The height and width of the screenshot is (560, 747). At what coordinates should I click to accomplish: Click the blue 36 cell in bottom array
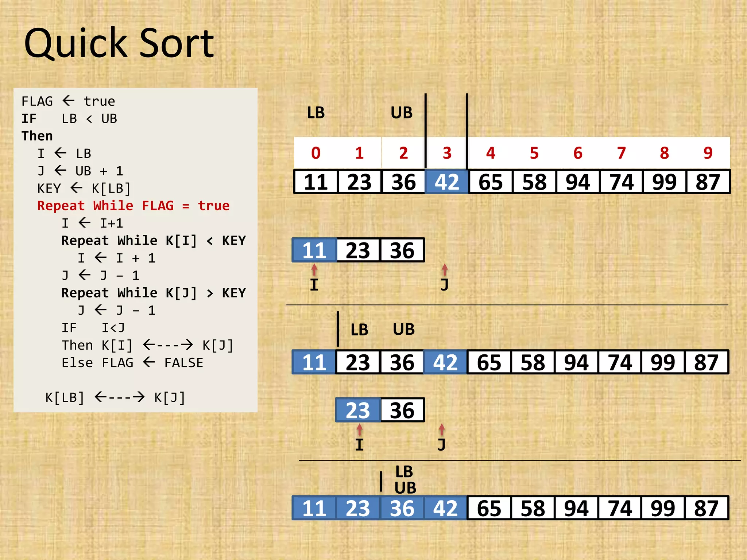[x=402, y=508]
